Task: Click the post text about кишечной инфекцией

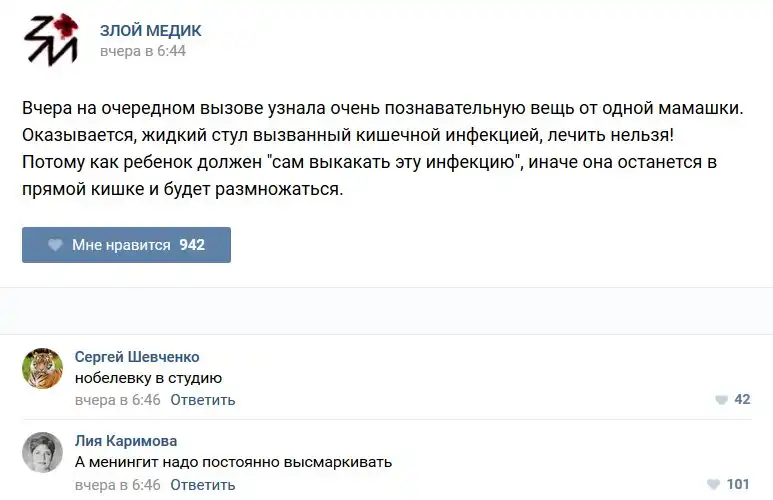Action: [348, 133]
